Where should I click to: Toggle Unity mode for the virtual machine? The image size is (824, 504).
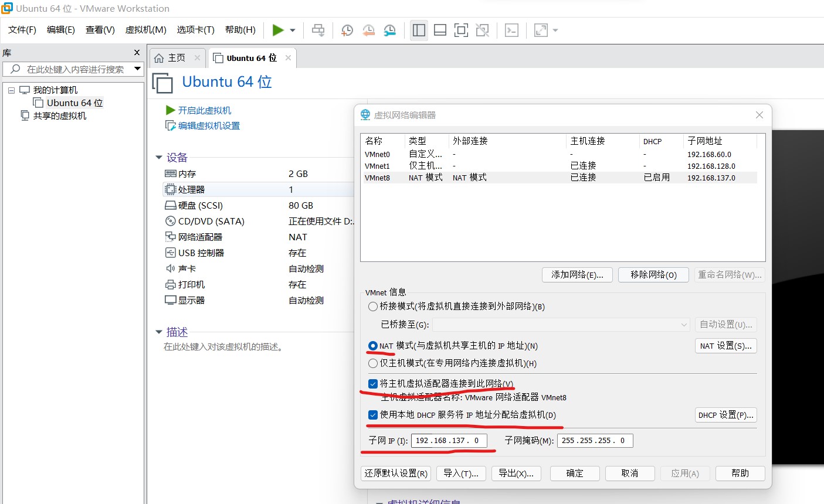coord(482,29)
